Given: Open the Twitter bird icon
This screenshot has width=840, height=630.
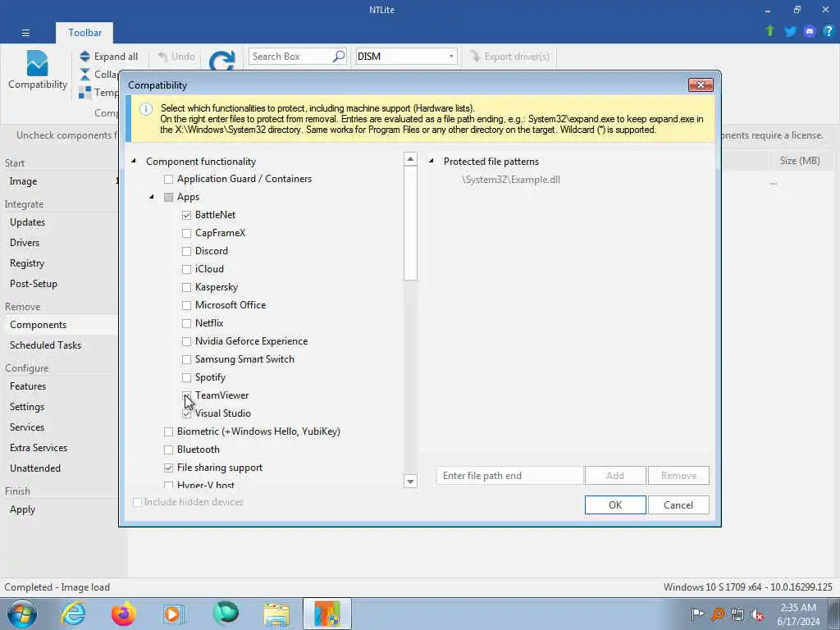Looking at the screenshot, I should [x=790, y=32].
